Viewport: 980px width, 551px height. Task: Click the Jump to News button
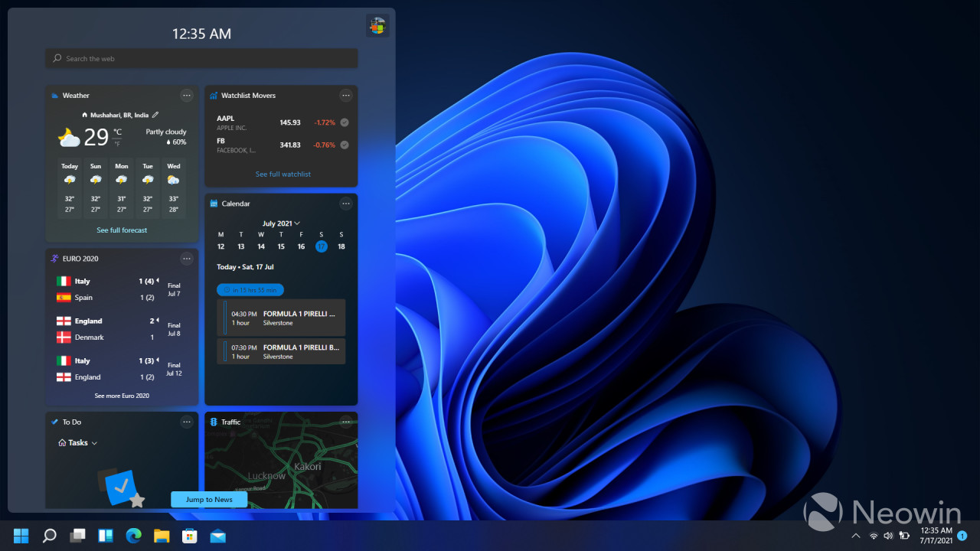click(209, 500)
